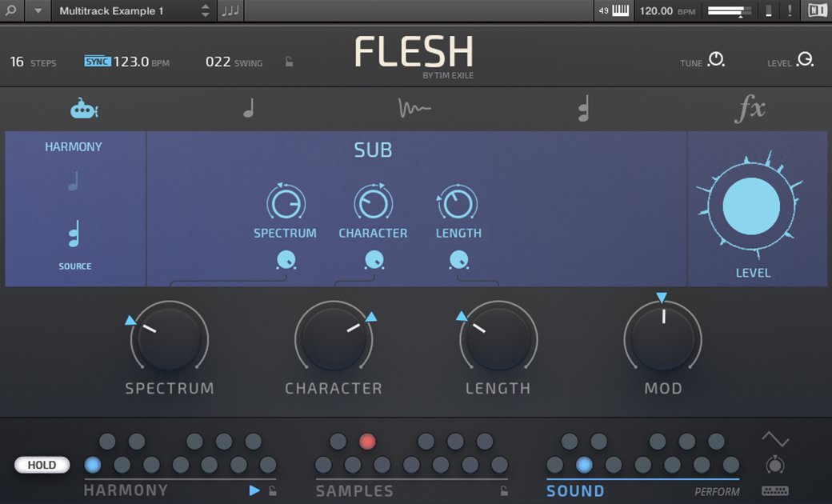Select the chord SOURCE icon
Image resolution: width=832 pixels, height=504 pixels.
[74, 234]
